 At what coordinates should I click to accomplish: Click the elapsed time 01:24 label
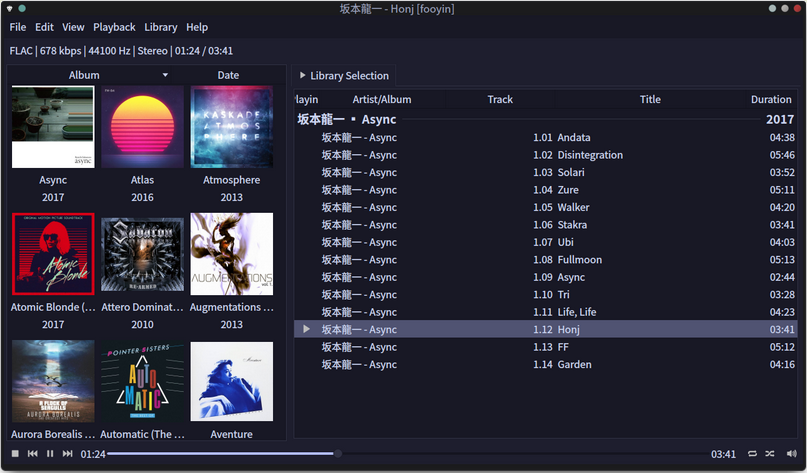93,454
